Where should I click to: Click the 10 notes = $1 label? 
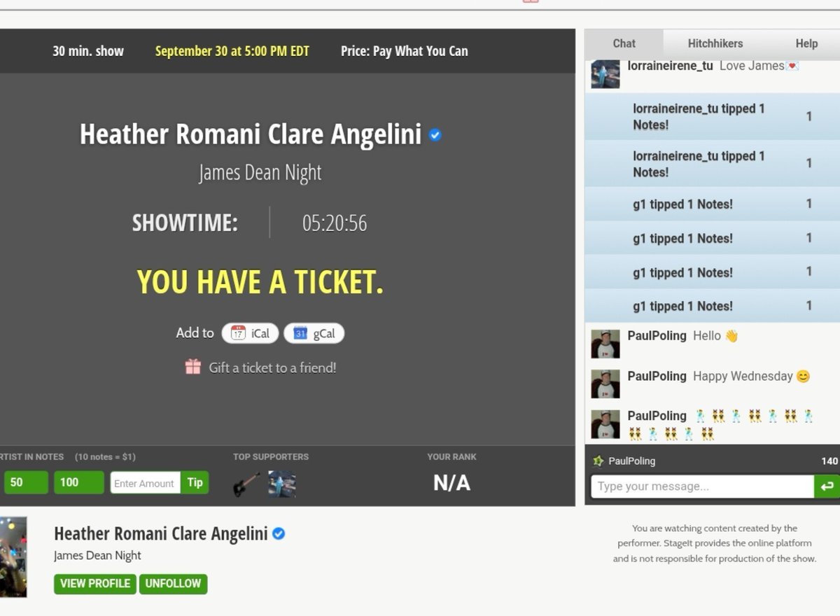[x=105, y=457]
